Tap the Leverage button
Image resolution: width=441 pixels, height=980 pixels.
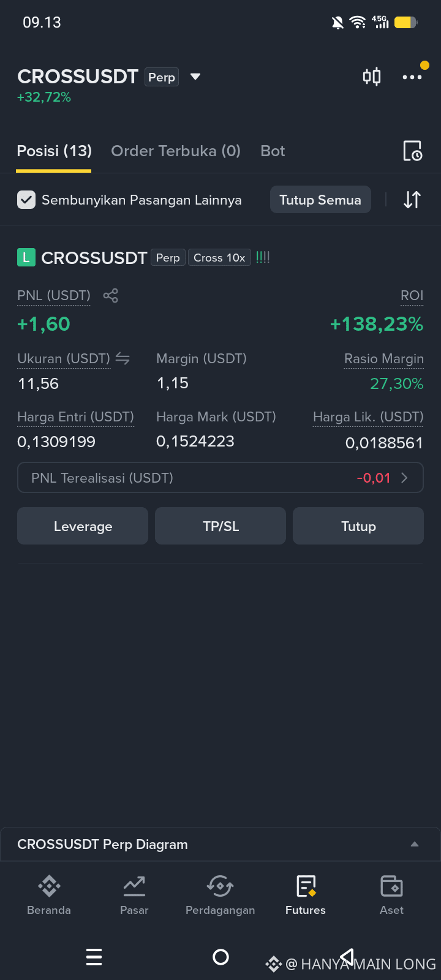(83, 526)
